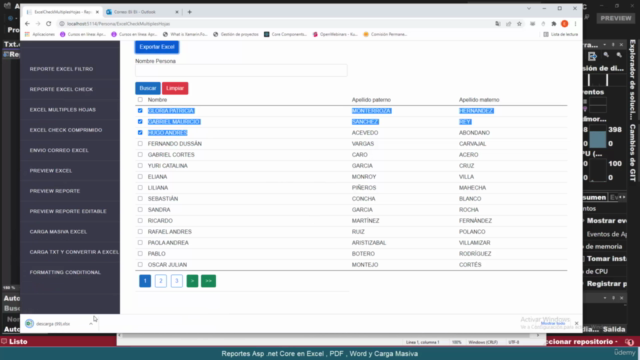
Task: Click the red Limpiar button
Action: (x=175, y=88)
